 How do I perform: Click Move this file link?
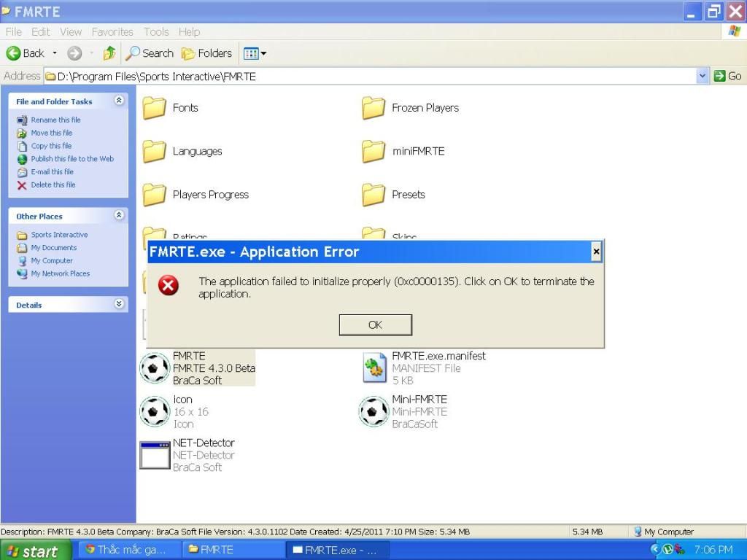[52, 133]
